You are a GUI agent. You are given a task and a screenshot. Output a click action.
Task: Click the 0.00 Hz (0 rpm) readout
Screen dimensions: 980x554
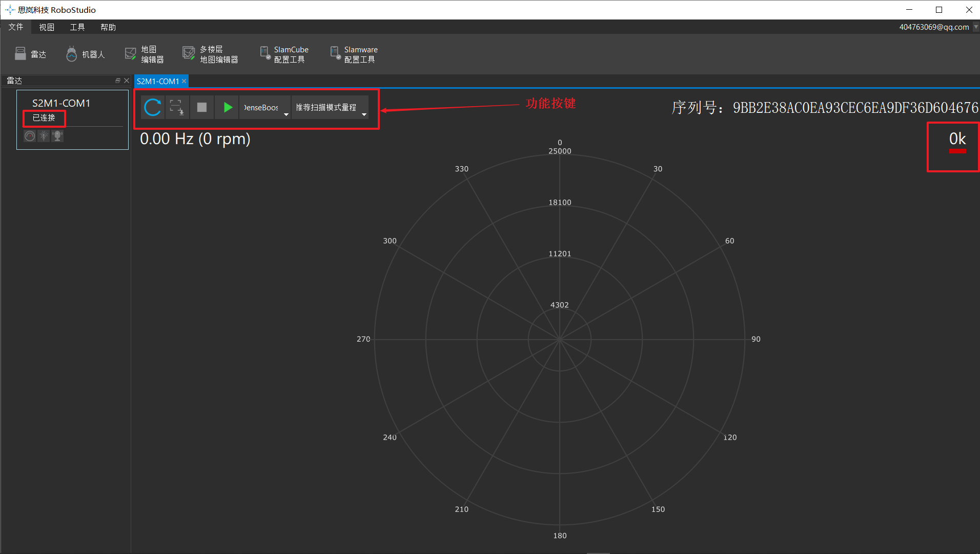pyautogui.click(x=195, y=139)
